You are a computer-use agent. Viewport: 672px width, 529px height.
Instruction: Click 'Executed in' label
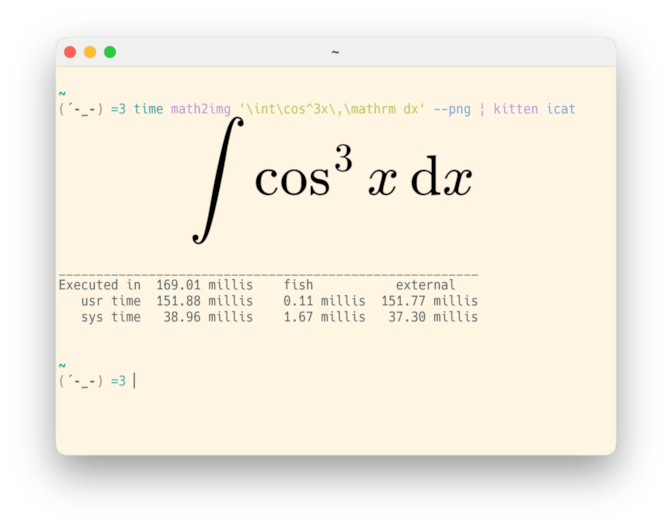pyautogui.click(x=100, y=285)
